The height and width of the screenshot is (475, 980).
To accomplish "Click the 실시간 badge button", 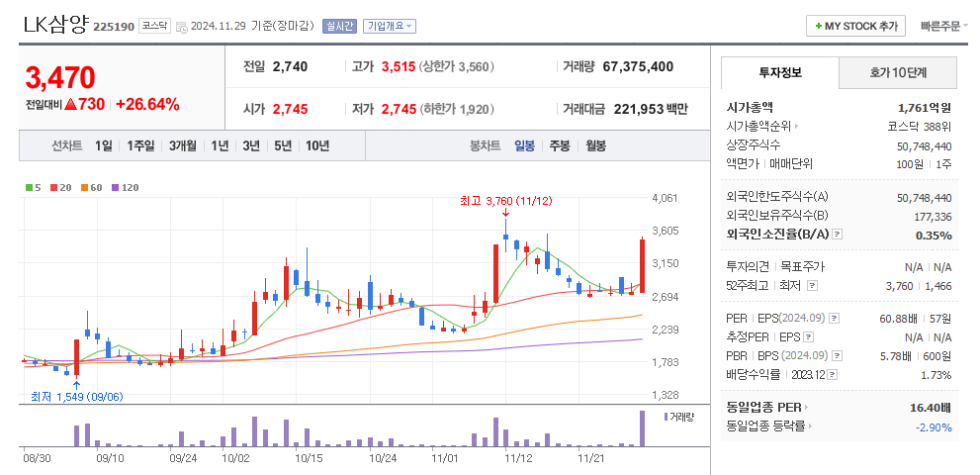I will (339, 27).
